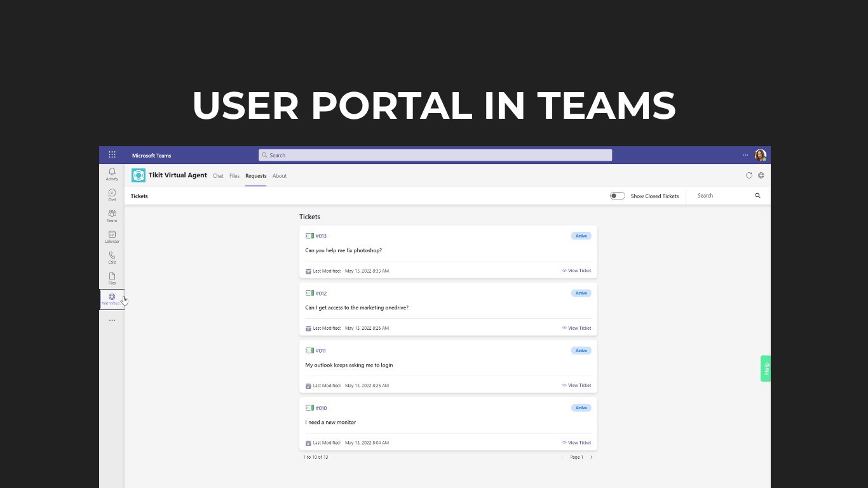Open Chat in the Teams sidebar

tap(112, 195)
